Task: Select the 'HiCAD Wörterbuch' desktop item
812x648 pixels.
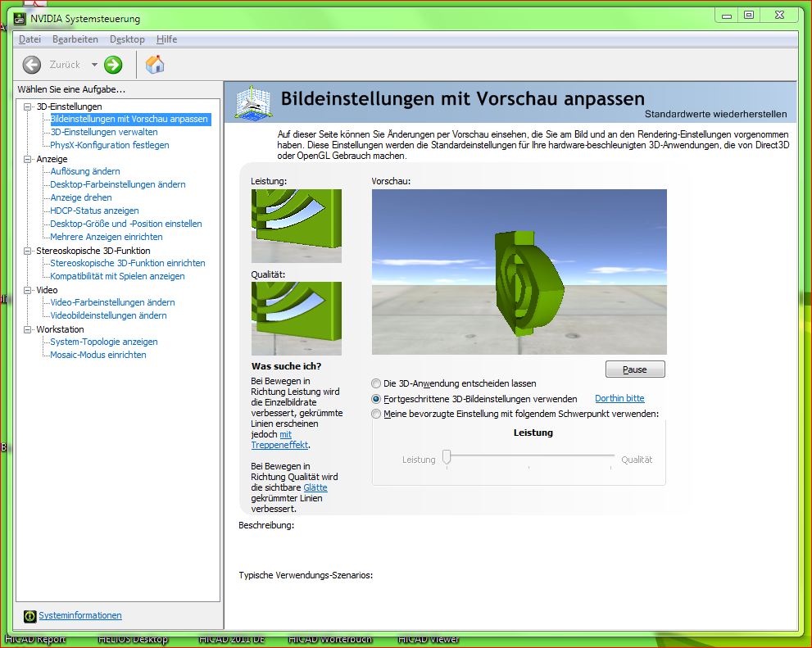Action: coord(330,640)
